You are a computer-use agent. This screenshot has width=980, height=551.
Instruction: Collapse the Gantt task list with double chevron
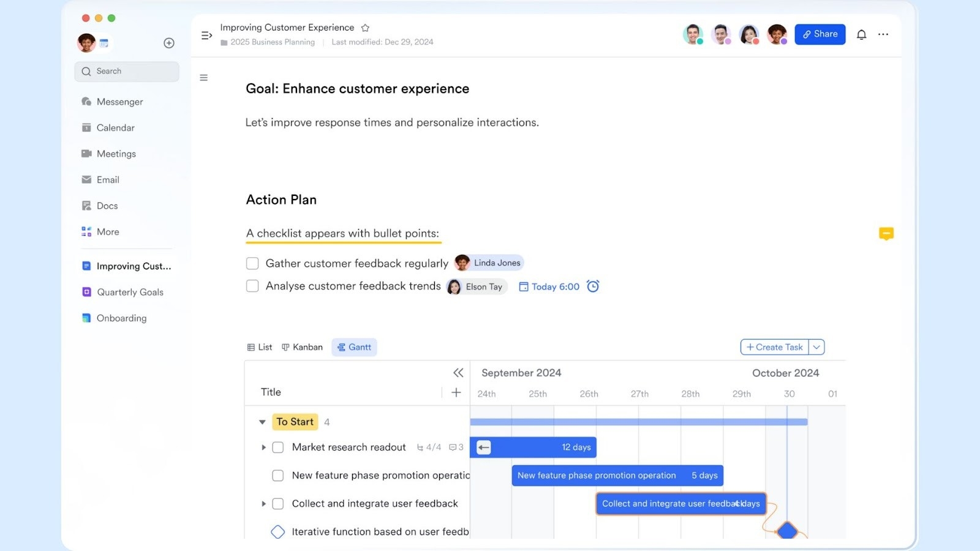[458, 373]
